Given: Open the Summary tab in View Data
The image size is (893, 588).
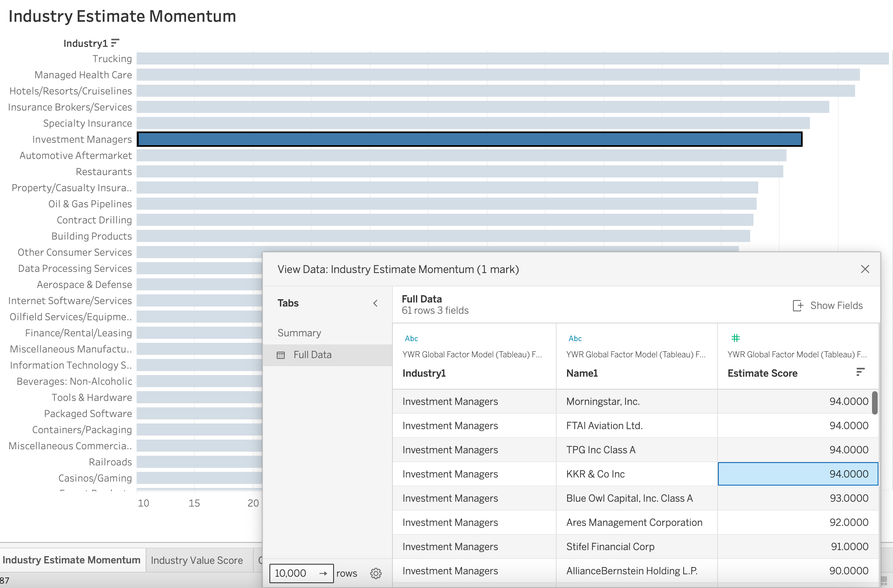Looking at the screenshot, I should (x=299, y=333).
